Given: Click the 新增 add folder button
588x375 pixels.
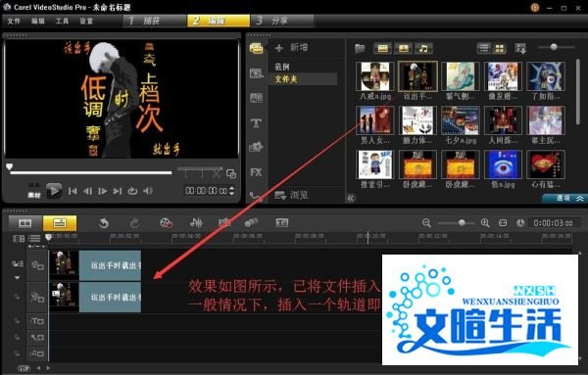Looking at the screenshot, I should pos(291,48).
